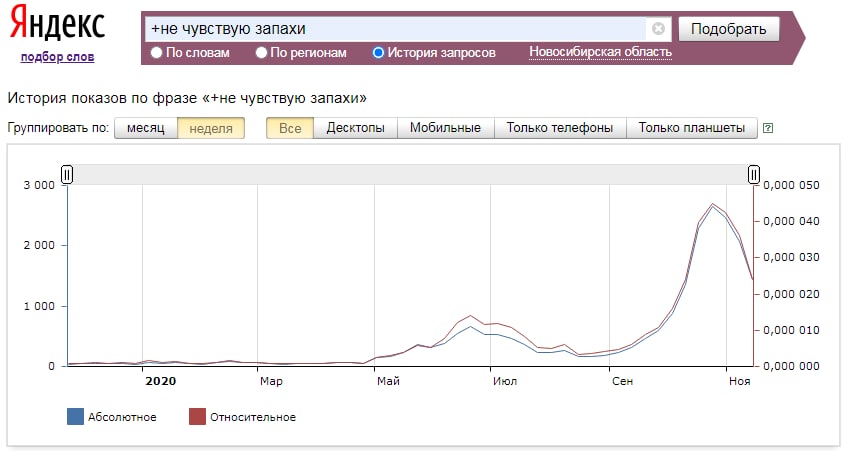Click the 3 000 left axis value

pos(39,185)
